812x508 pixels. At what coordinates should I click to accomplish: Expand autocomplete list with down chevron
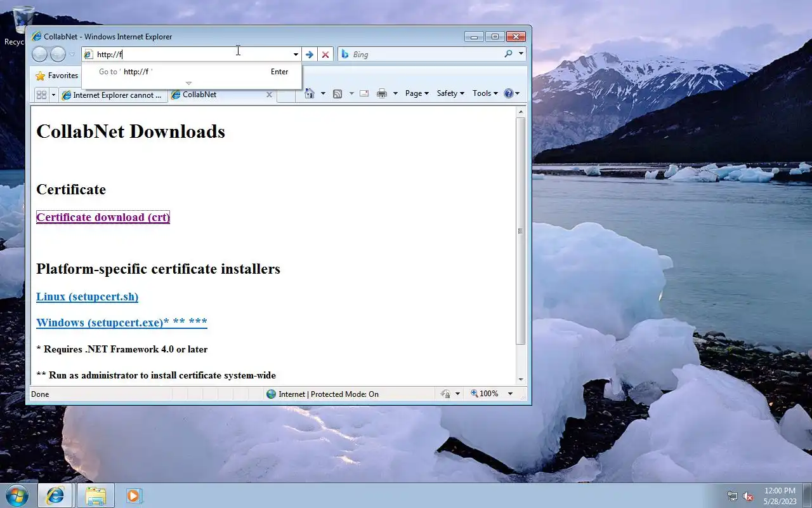coord(188,83)
